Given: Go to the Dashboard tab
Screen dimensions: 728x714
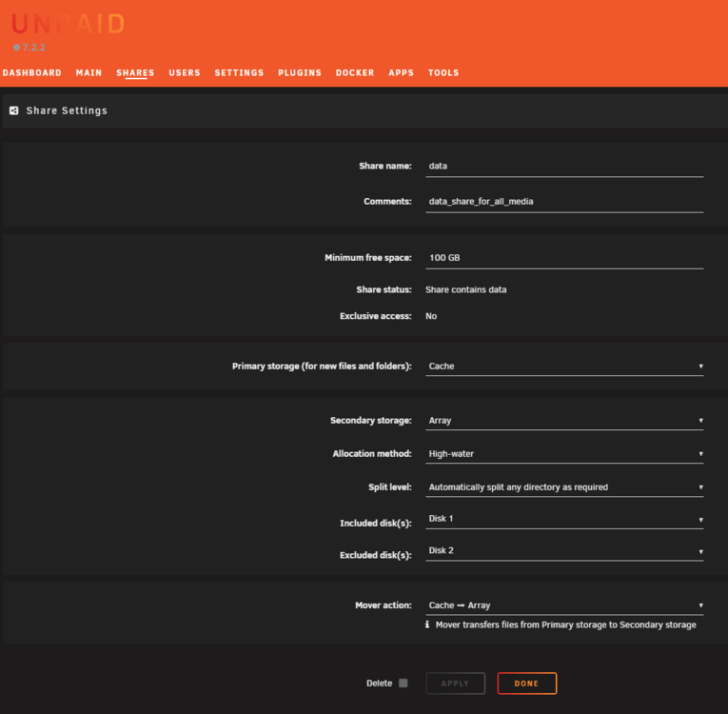Looking at the screenshot, I should click(x=32, y=73).
